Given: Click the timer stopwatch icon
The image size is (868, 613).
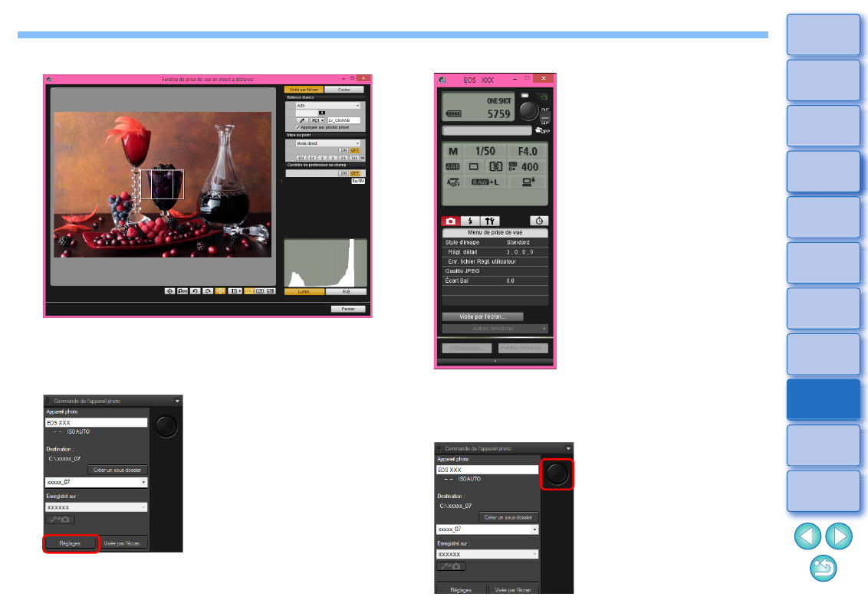Looking at the screenshot, I should [539, 221].
